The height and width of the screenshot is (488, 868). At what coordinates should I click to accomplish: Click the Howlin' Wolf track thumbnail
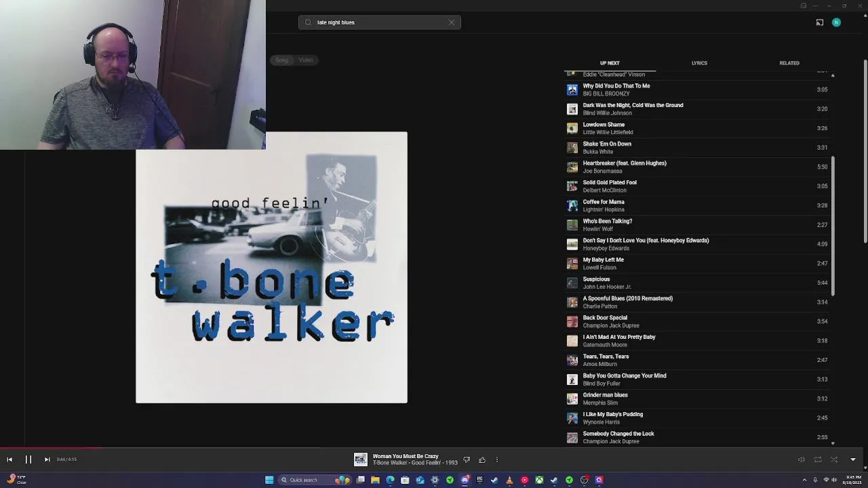point(572,225)
